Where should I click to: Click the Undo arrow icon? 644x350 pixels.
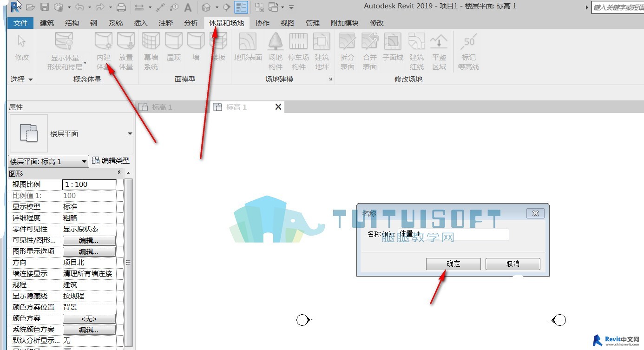tap(79, 7)
